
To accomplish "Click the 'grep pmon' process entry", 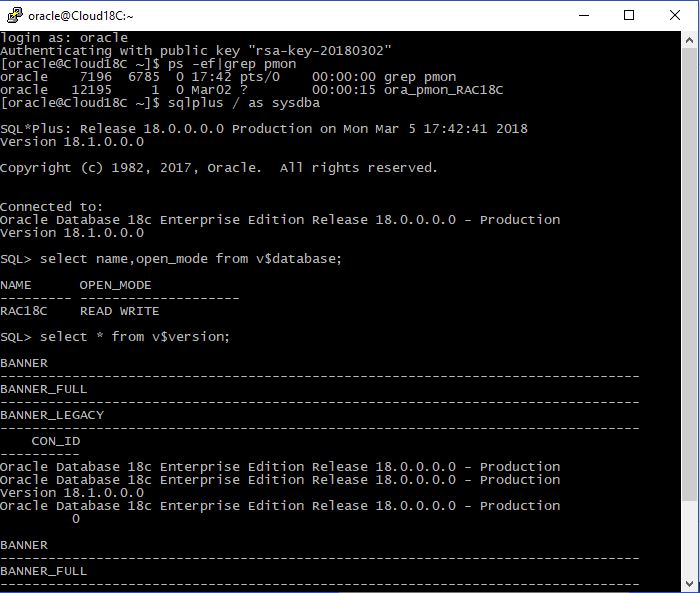I will pos(420,77).
